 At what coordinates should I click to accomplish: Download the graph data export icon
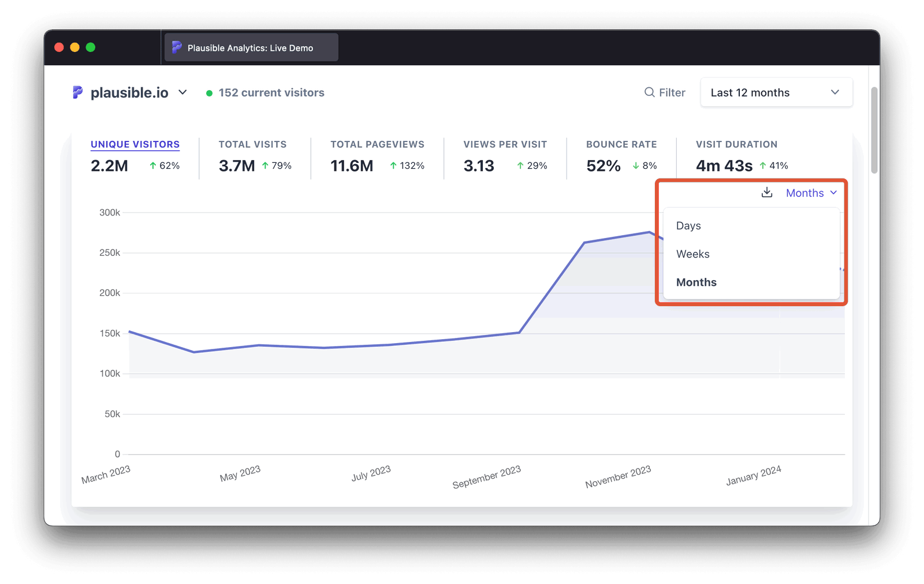coord(766,193)
